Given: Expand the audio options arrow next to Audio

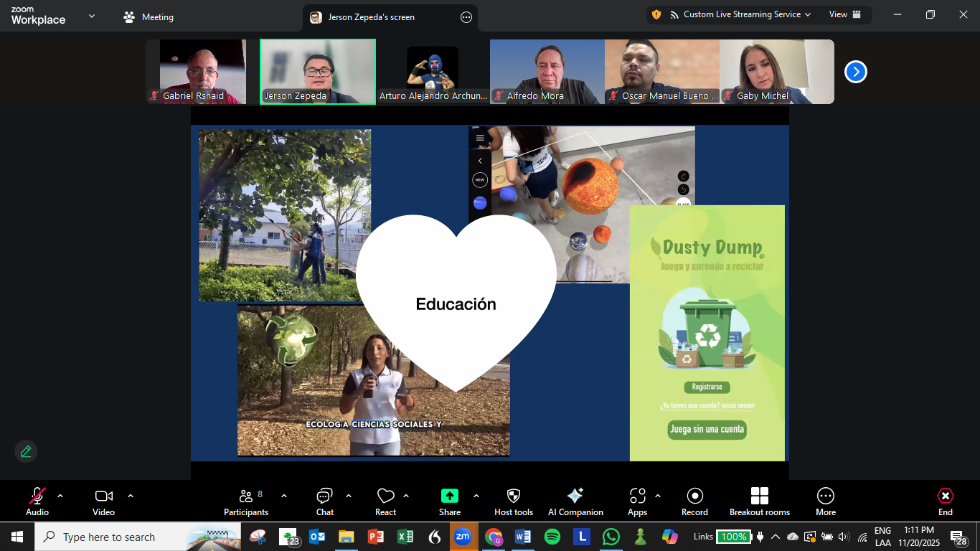Looking at the screenshot, I should click(60, 496).
